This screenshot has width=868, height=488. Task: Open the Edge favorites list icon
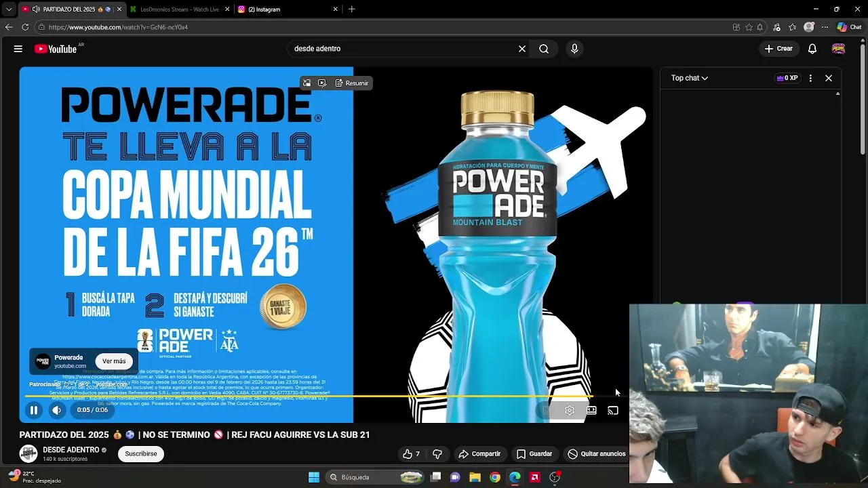pyautogui.click(x=793, y=27)
